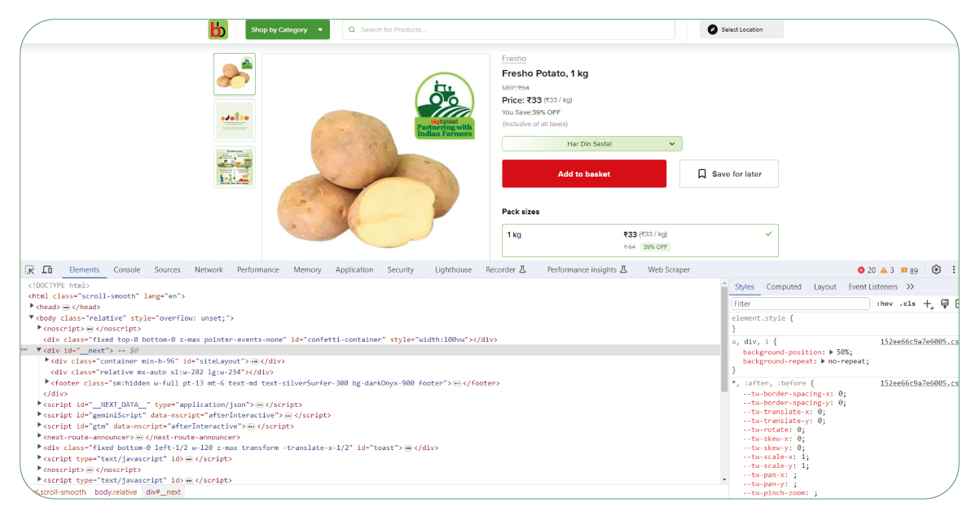This screenshot has height=516, width=980.
Task: Expand the head node in Elements tree
Action: click(x=32, y=307)
